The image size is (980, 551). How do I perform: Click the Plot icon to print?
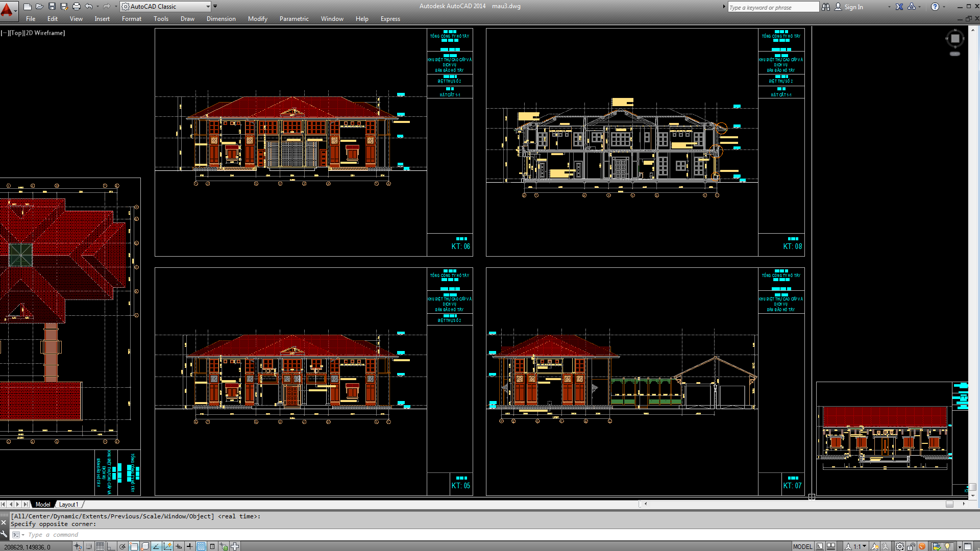point(76,6)
